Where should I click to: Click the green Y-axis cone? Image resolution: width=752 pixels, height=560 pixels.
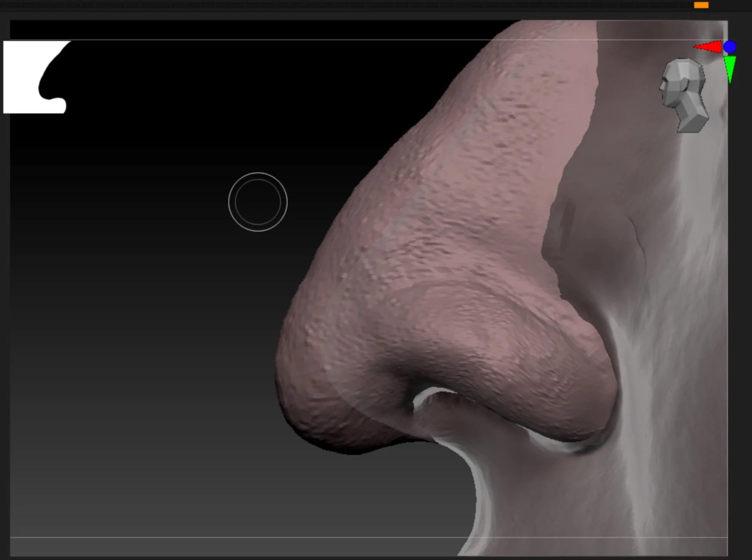point(730,69)
